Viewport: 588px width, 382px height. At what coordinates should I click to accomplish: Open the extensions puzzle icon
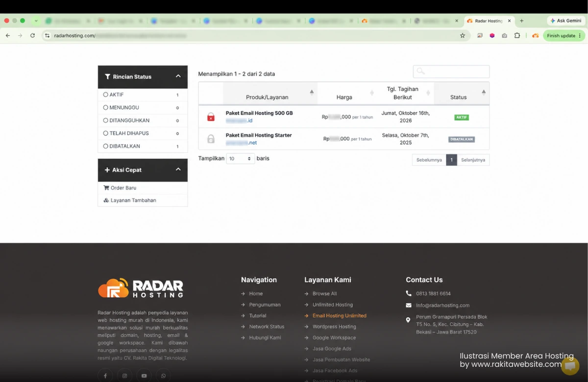(x=517, y=36)
